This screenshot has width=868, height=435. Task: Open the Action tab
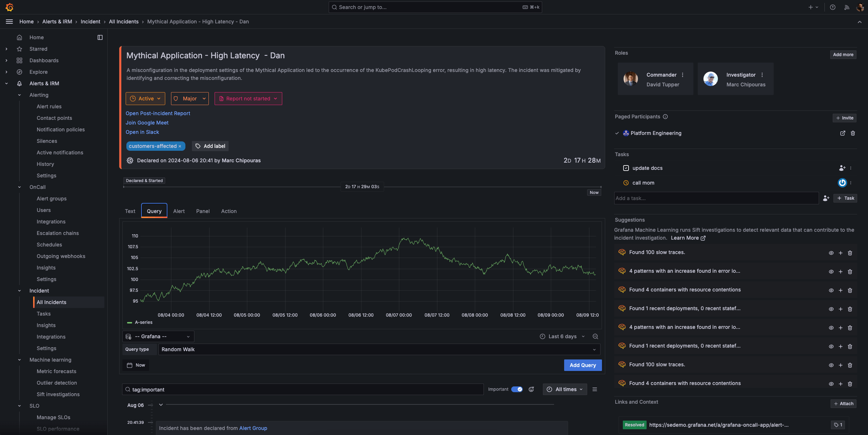coord(229,211)
